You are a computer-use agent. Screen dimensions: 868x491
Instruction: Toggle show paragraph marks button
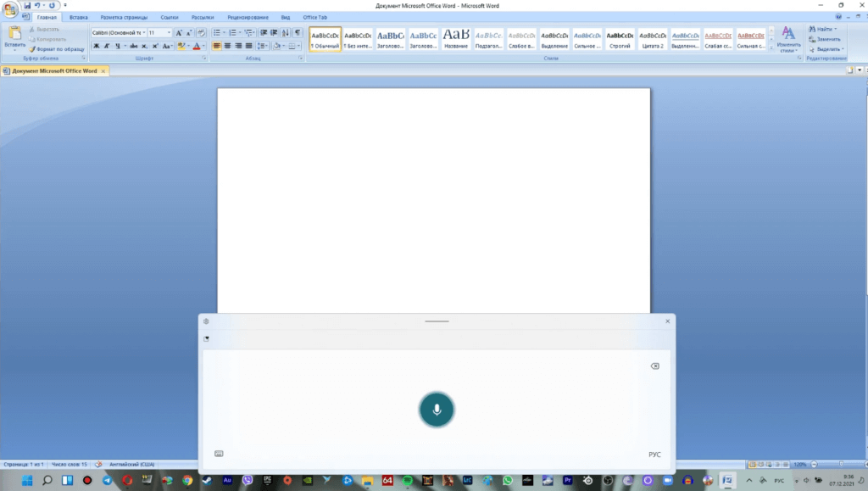click(298, 33)
